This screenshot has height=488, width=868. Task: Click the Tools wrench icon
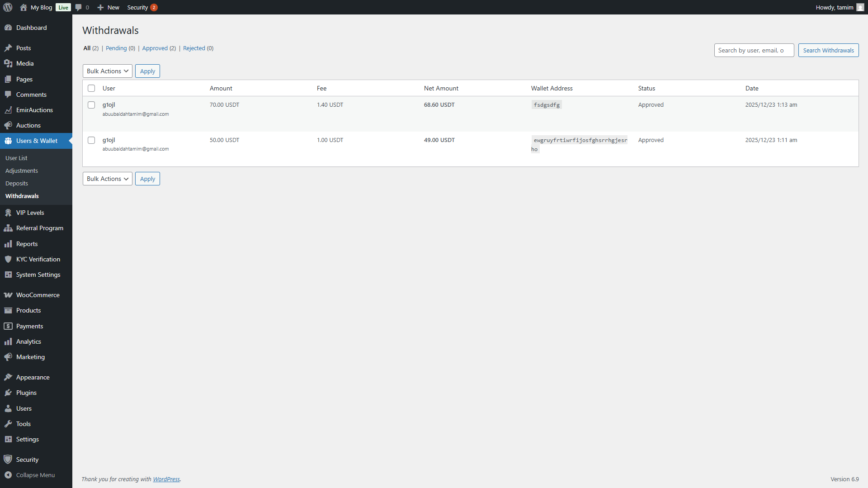[x=8, y=424]
